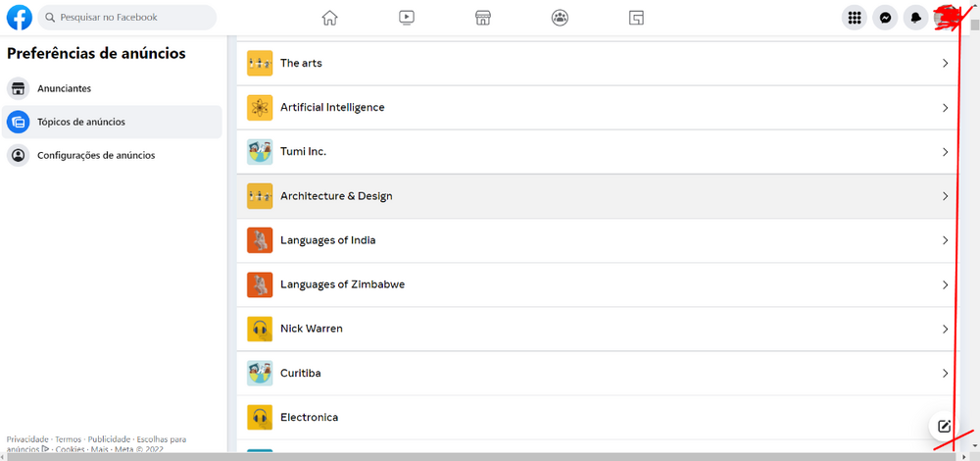The image size is (980, 461).
Task: Select 'Tumi Inc.' topic label
Action: pos(303,152)
